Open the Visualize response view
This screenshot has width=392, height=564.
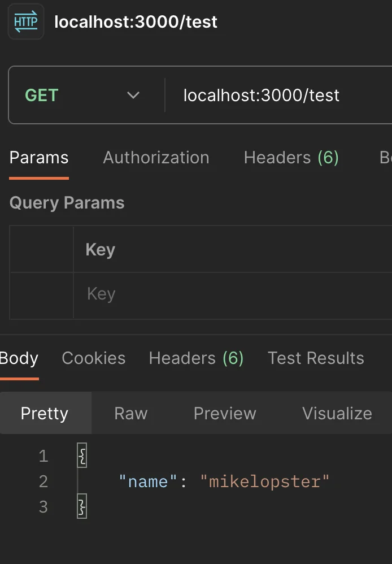point(337,413)
